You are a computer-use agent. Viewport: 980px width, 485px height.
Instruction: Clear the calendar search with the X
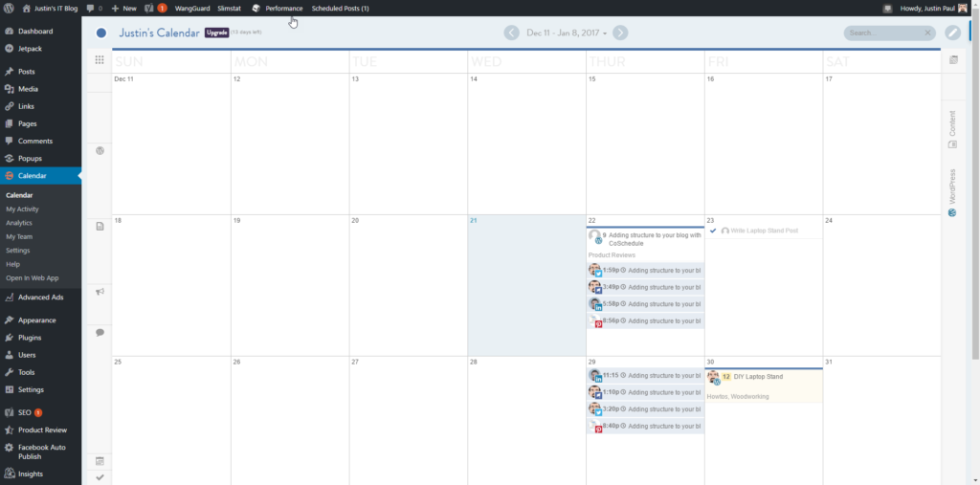click(x=927, y=33)
